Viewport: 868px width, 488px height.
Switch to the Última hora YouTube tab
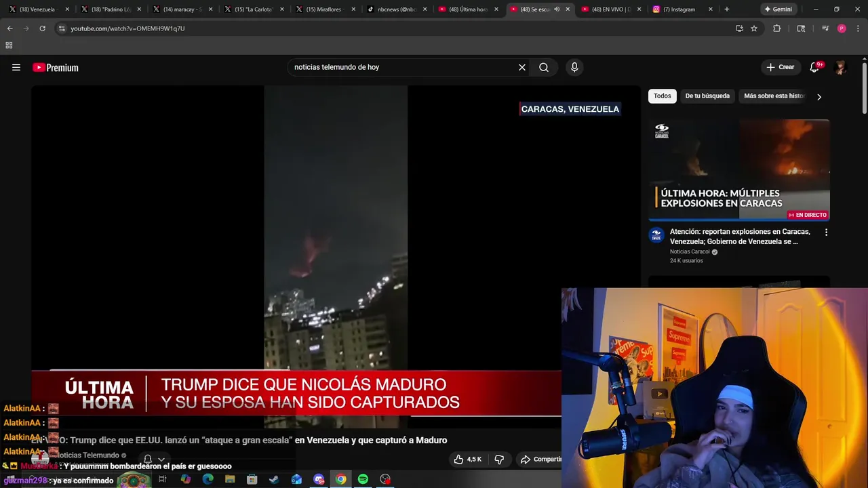(x=468, y=9)
